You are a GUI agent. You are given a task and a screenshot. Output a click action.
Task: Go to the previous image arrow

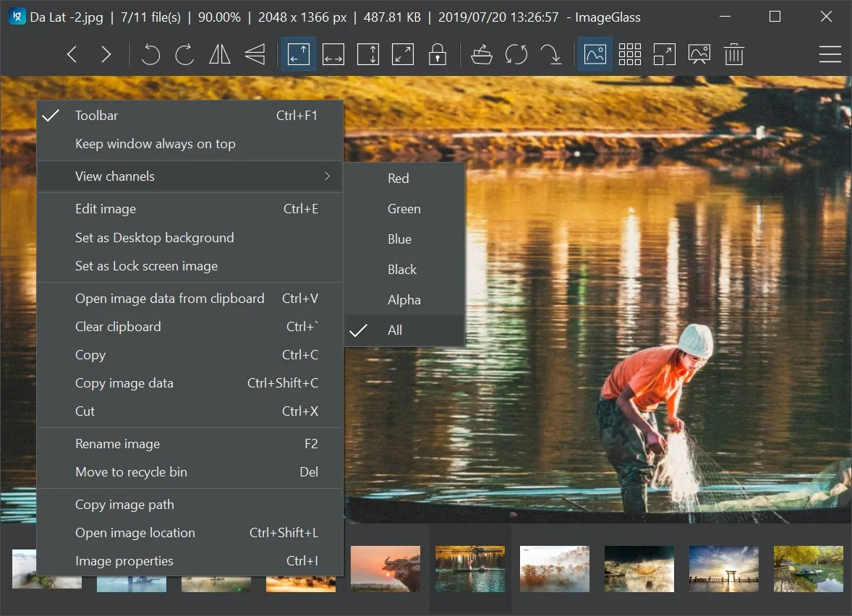(x=72, y=55)
